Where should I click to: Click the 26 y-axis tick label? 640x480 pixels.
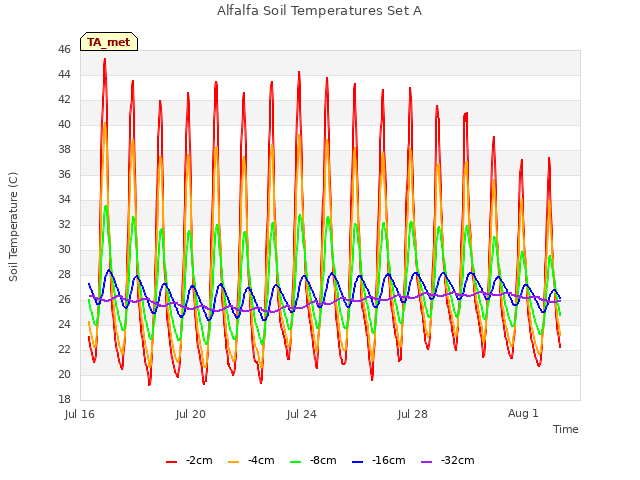[64, 299]
